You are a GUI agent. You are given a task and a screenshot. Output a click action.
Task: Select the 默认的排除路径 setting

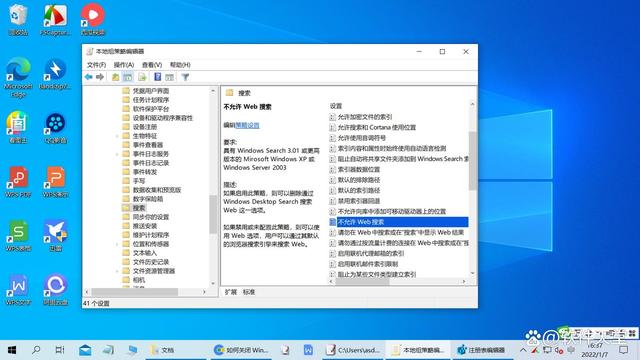point(358,180)
